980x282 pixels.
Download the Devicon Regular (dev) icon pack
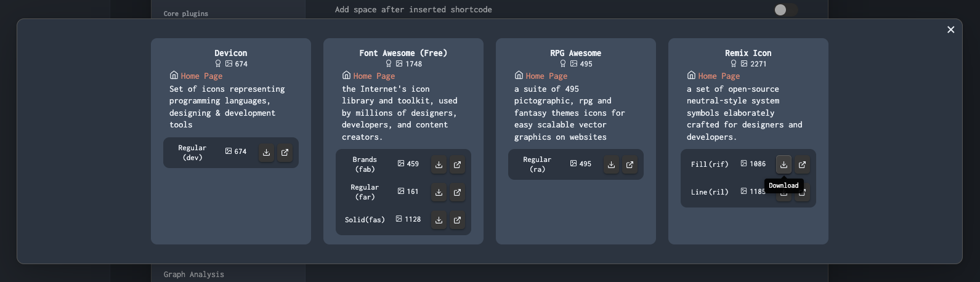click(266, 153)
